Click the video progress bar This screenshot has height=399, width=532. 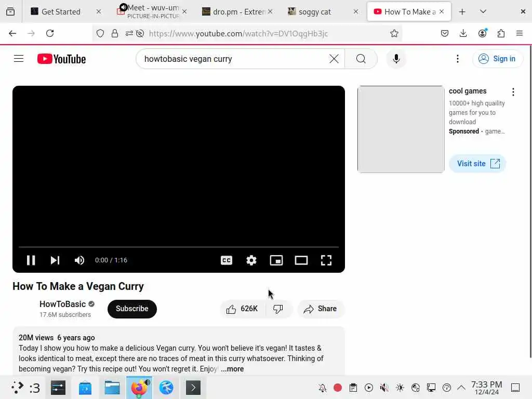click(x=179, y=247)
